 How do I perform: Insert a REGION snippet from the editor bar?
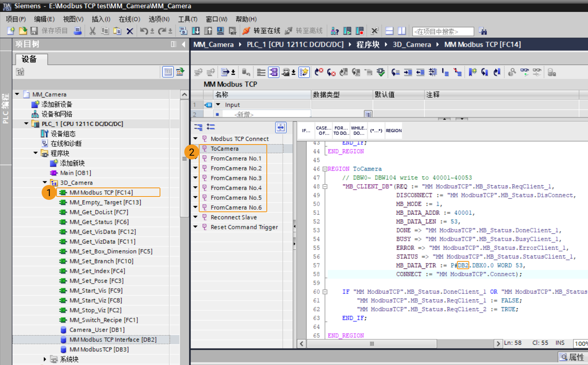coord(393,130)
